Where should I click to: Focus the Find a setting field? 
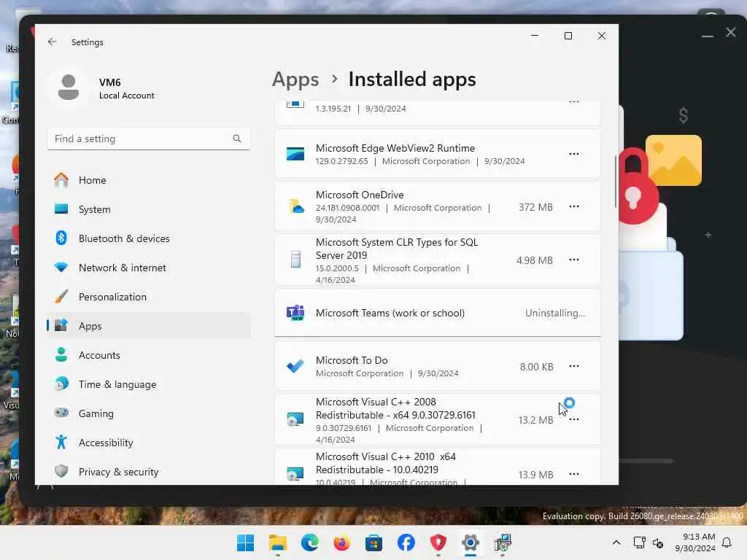(x=149, y=139)
